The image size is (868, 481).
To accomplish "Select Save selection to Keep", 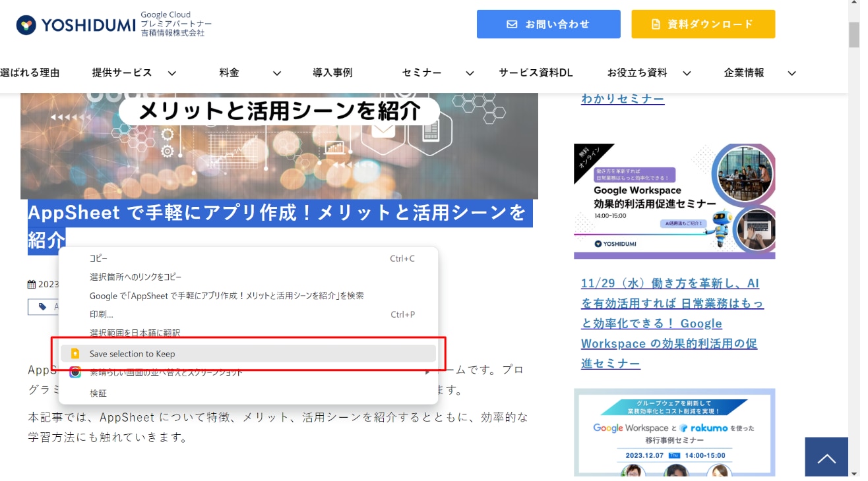I will (x=248, y=354).
